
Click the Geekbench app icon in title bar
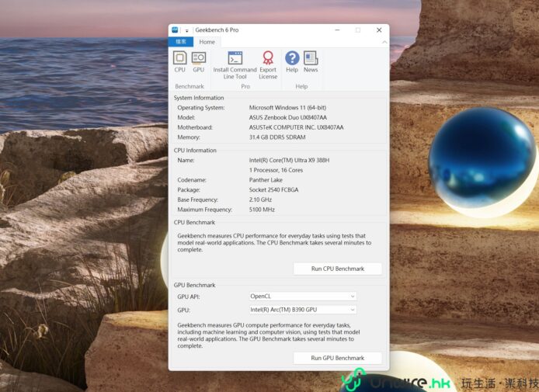coord(175,30)
